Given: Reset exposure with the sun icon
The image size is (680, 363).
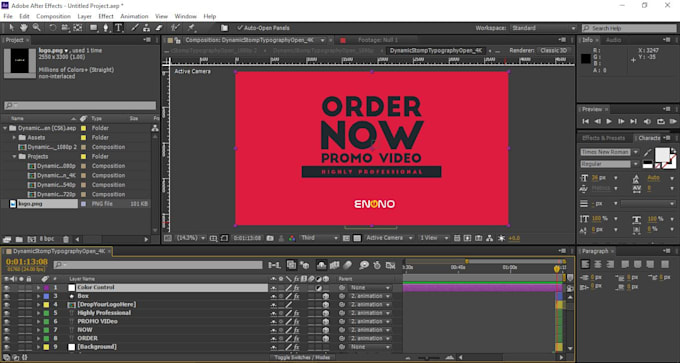Looking at the screenshot, I should [x=501, y=238].
